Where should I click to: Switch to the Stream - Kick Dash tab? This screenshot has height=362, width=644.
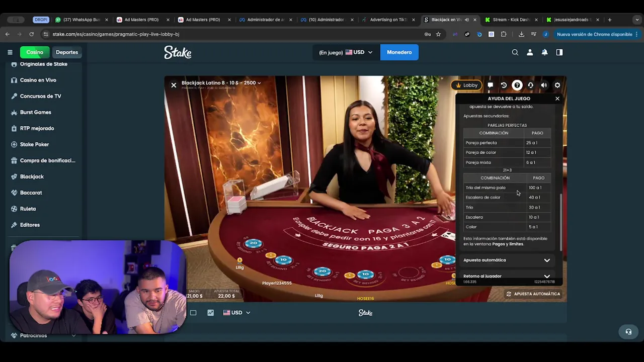tap(511, 20)
